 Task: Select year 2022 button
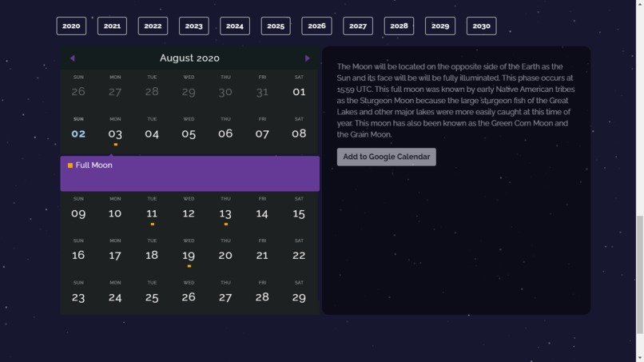[x=153, y=26]
